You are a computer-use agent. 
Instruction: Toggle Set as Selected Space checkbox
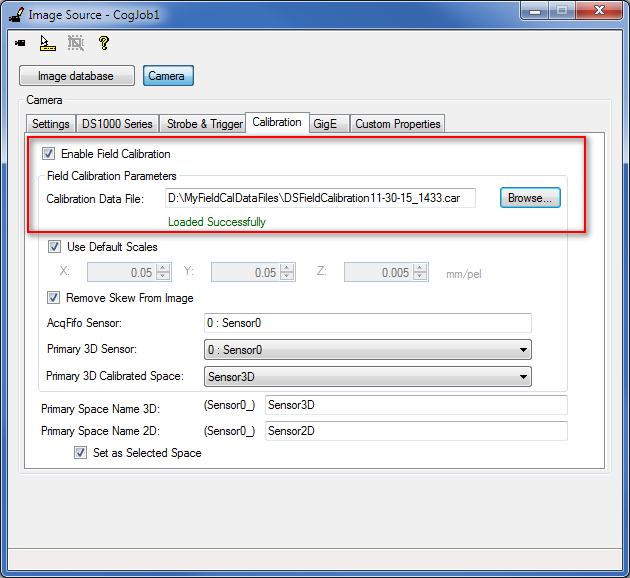(x=80, y=453)
